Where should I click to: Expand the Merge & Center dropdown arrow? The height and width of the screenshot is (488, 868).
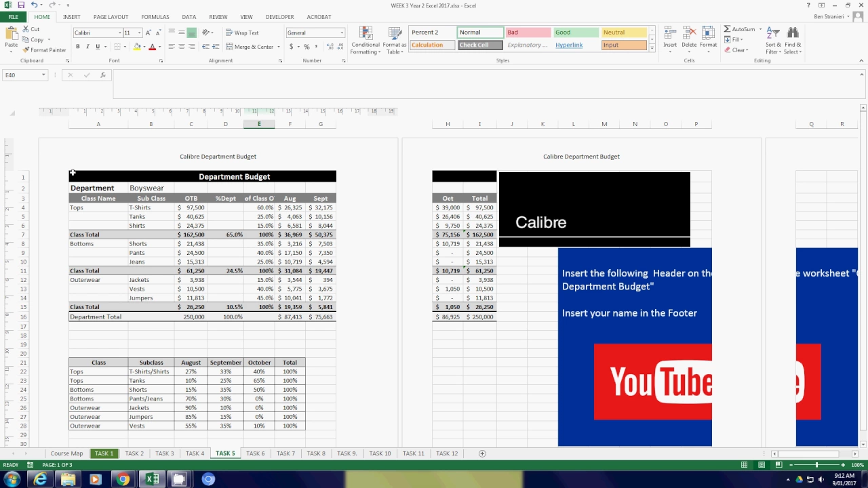coord(277,47)
